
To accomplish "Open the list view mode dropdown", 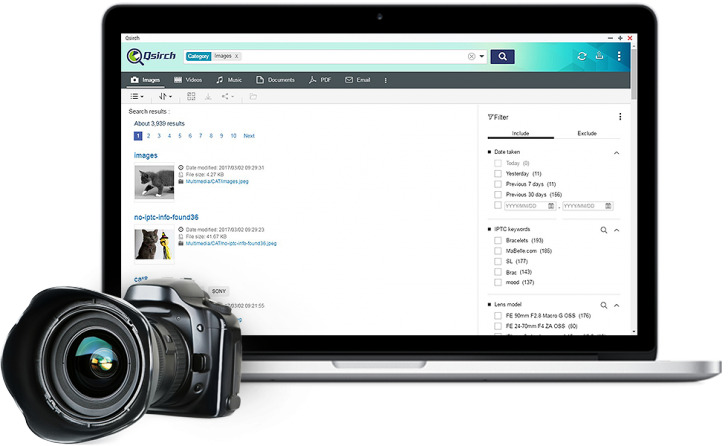I will coord(137,97).
